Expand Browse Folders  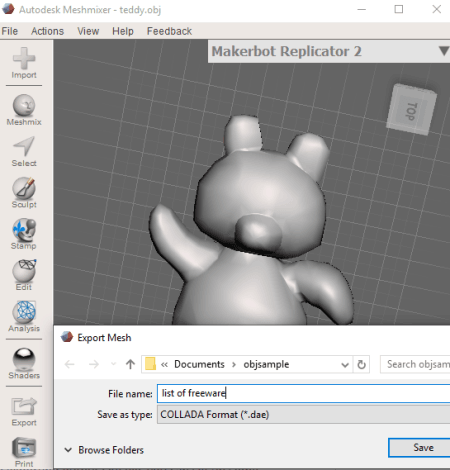(104, 450)
